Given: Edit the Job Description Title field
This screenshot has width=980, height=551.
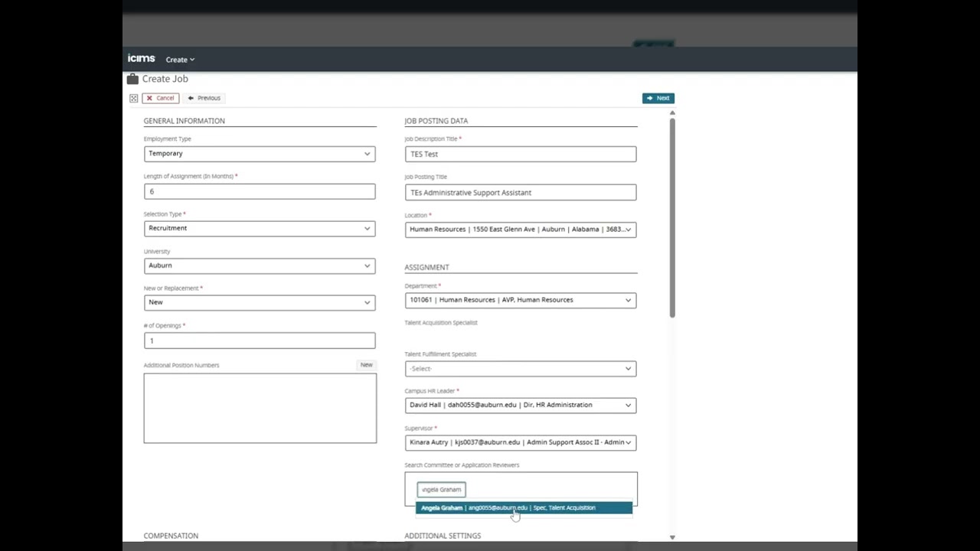Looking at the screenshot, I should click(521, 154).
